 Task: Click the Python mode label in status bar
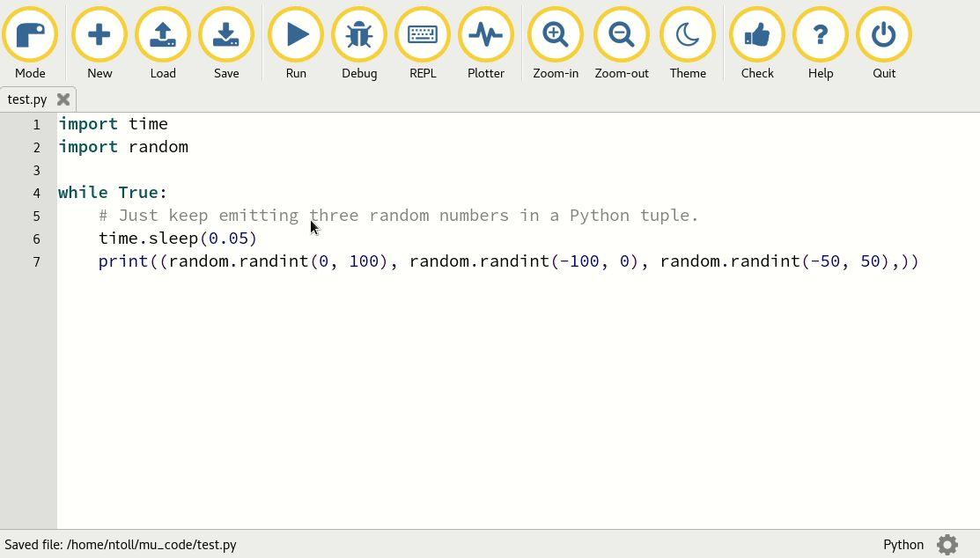[903, 545]
